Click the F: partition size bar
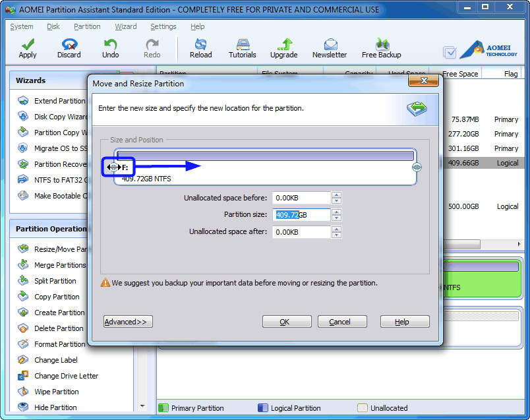This screenshot has height=420, width=530. pos(266,156)
